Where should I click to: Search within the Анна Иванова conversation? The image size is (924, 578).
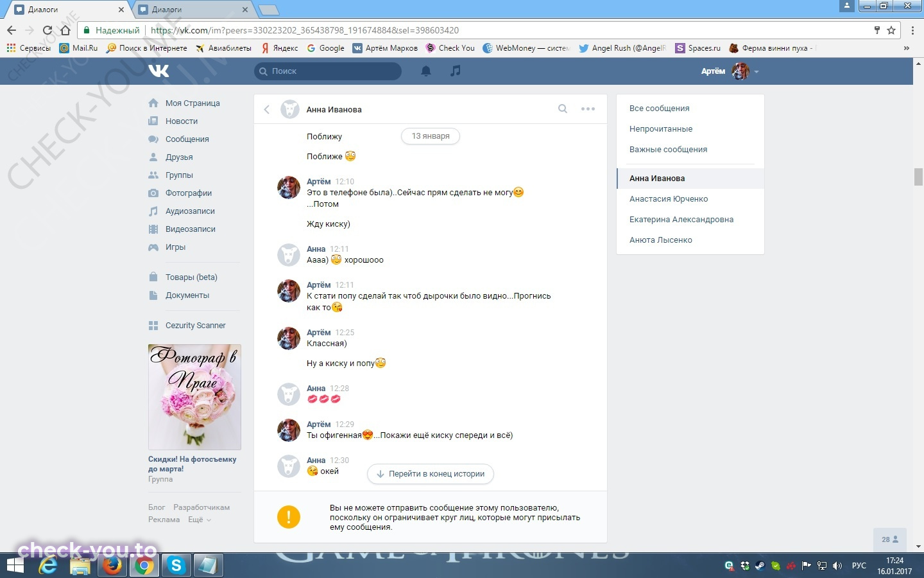pos(563,109)
